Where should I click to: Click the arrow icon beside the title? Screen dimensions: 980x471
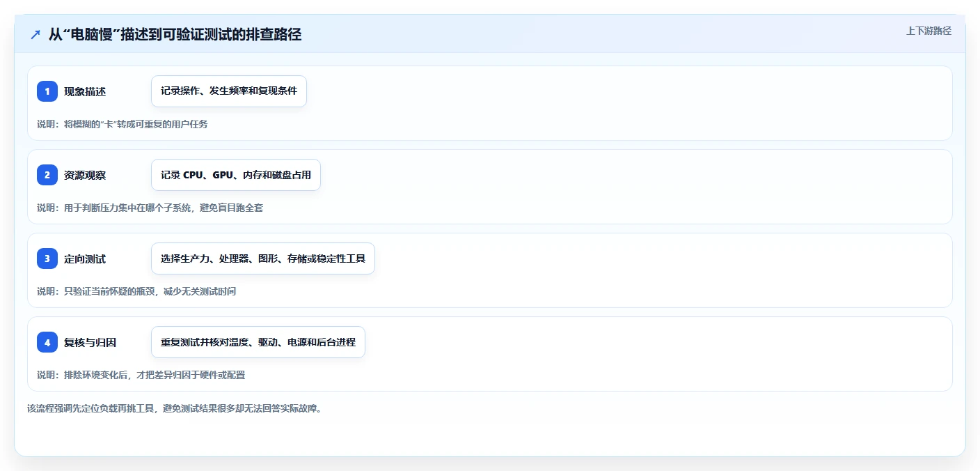tap(35, 35)
